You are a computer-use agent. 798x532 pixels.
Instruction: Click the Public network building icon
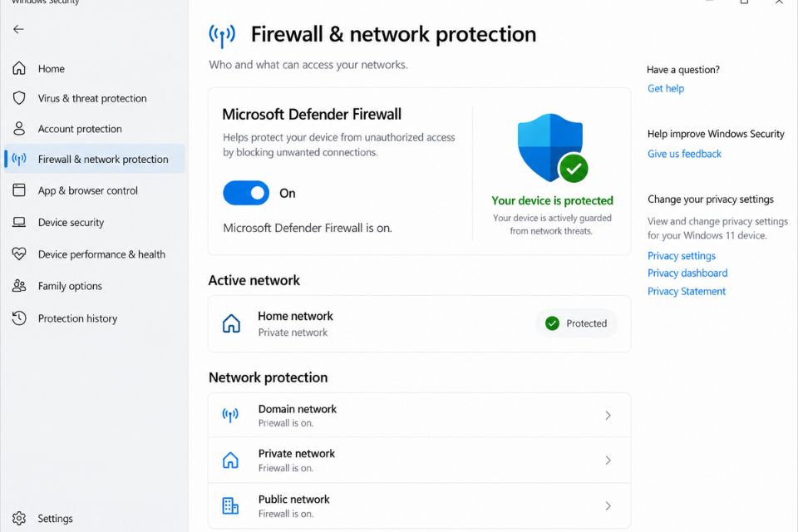pos(230,505)
